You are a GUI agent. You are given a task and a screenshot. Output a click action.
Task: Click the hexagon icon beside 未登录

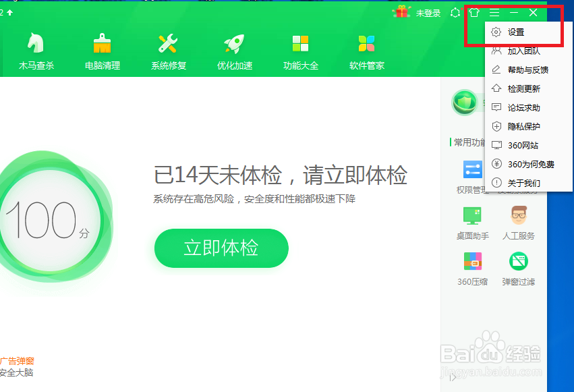(455, 13)
